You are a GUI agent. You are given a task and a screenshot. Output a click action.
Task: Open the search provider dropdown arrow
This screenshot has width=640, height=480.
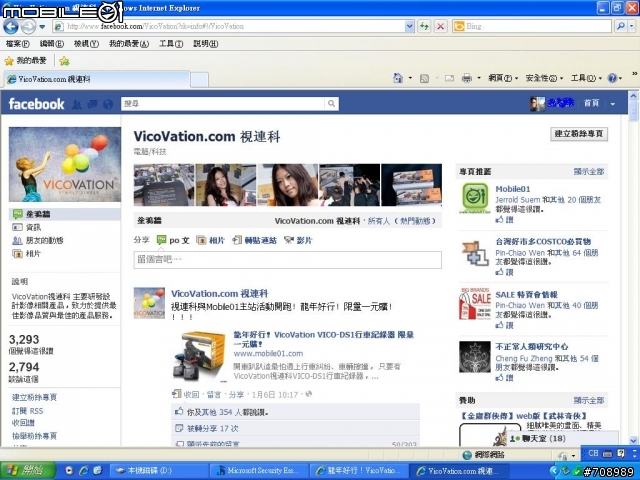[631, 27]
